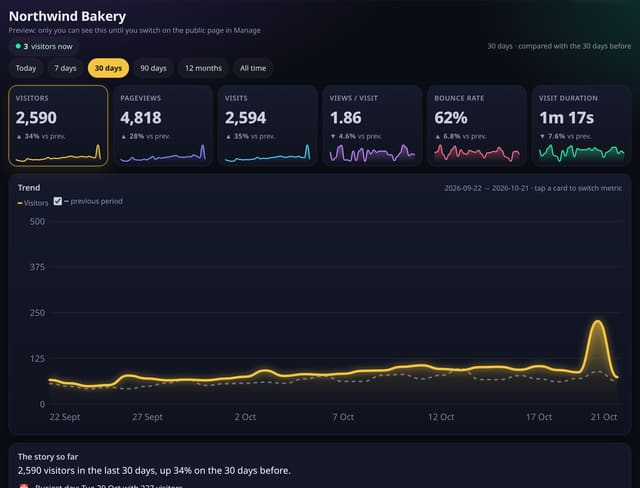Click the Views / Visit purple sparkline
Image resolution: width=640 pixels, height=488 pixels.
372,153
